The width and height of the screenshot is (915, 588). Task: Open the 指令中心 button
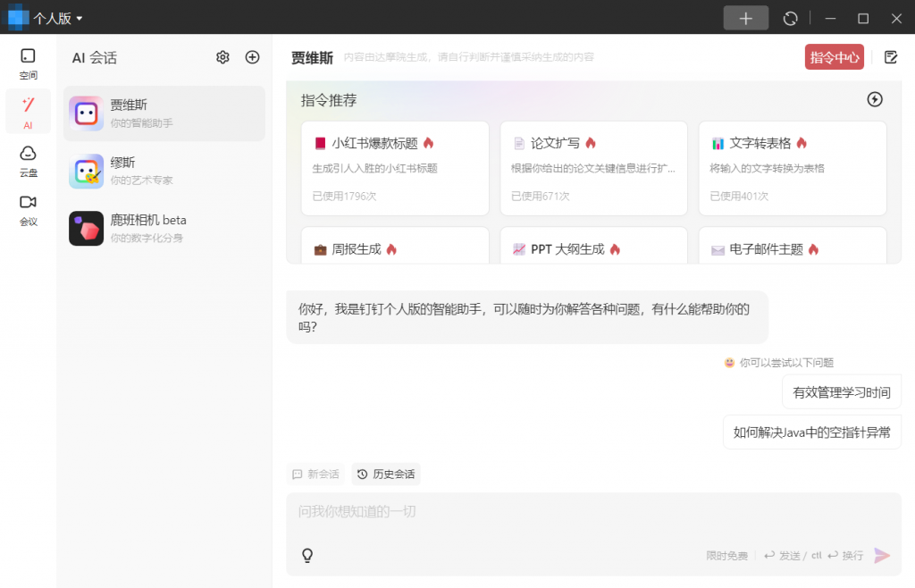click(x=835, y=57)
